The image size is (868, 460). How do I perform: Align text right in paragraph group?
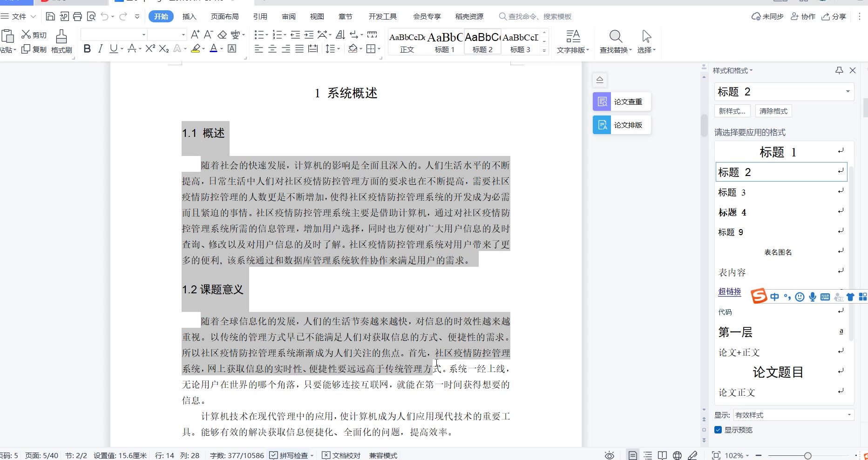[286, 48]
